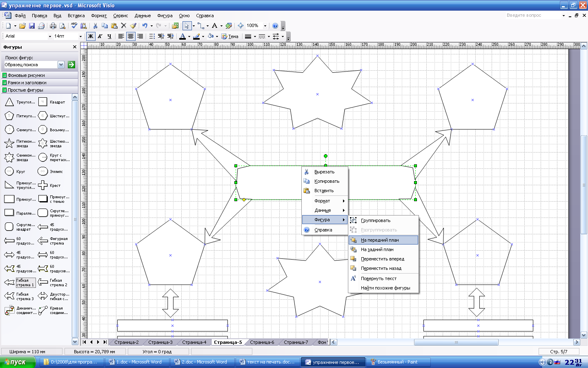Expand the Формат submenu in context menu

(325, 201)
